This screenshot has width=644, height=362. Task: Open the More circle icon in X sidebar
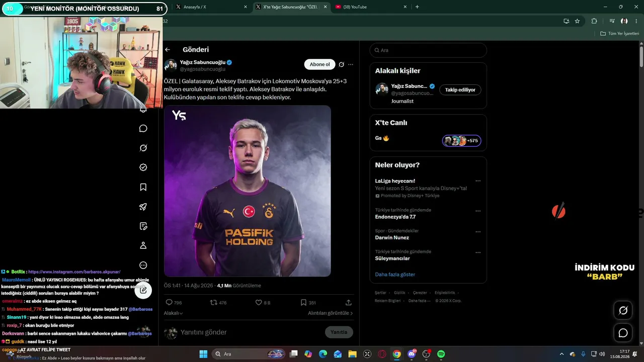coord(143,265)
